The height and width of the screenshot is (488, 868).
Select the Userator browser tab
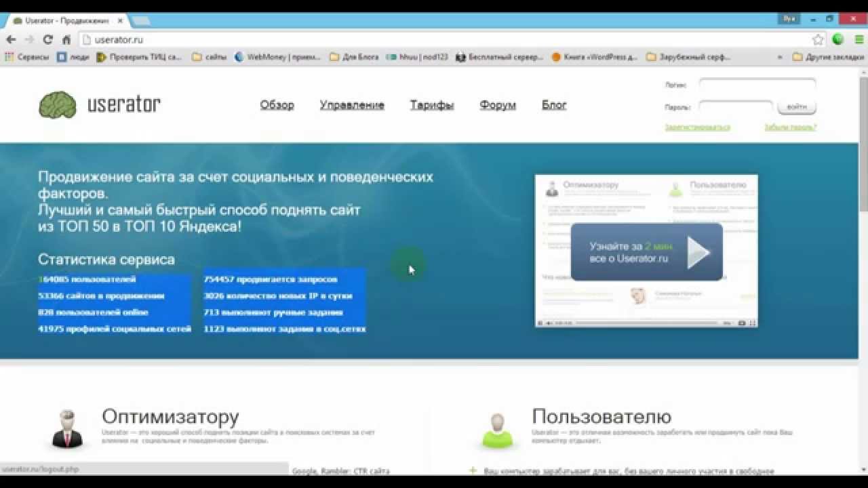tap(68, 20)
